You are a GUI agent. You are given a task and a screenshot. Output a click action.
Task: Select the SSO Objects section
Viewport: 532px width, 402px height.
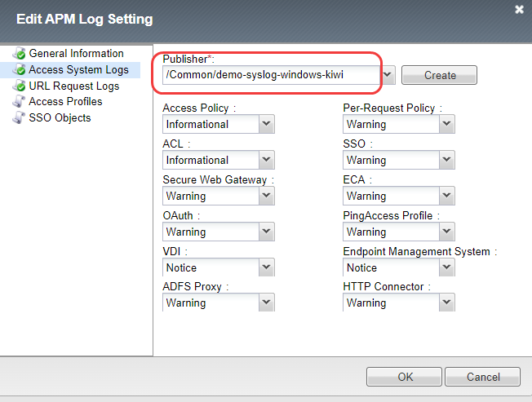[x=60, y=118]
